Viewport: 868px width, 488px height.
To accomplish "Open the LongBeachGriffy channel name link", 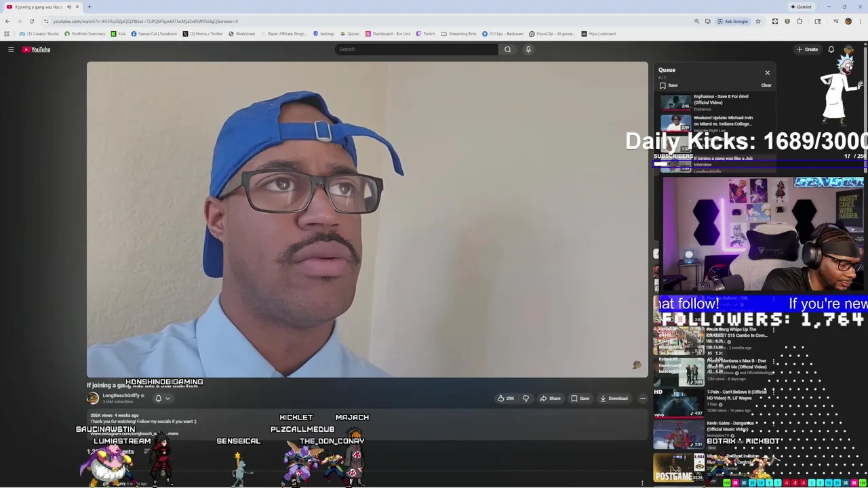I will pyautogui.click(x=121, y=396).
